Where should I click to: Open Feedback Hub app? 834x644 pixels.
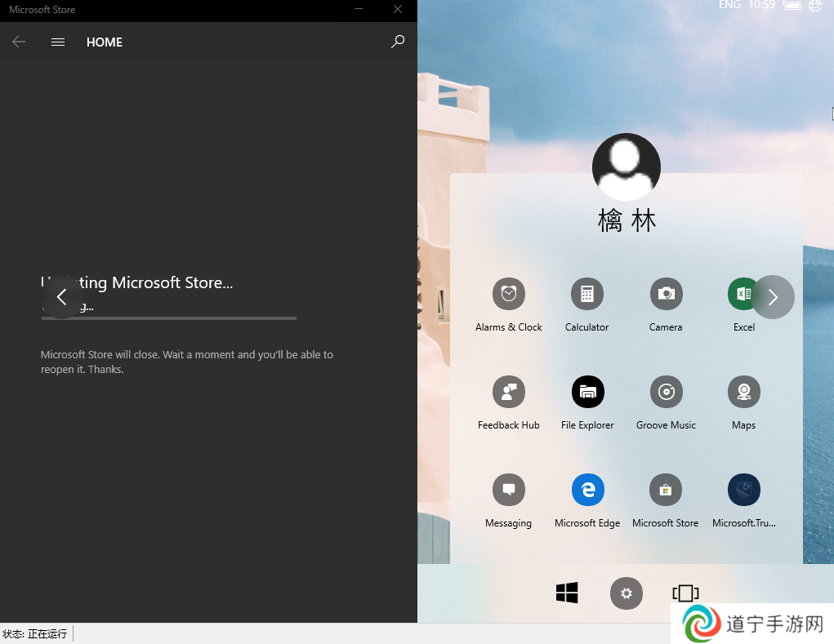[x=508, y=392]
